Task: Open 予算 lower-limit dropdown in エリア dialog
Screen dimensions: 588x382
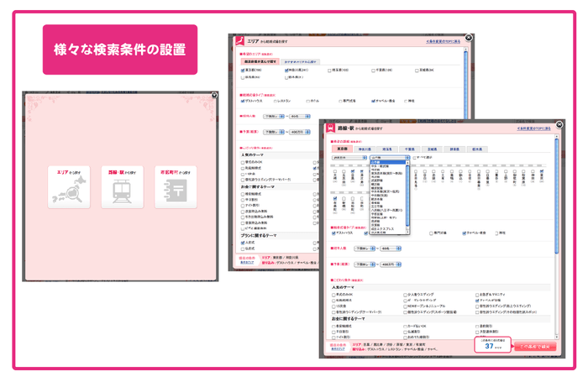Action: point(274,132)
